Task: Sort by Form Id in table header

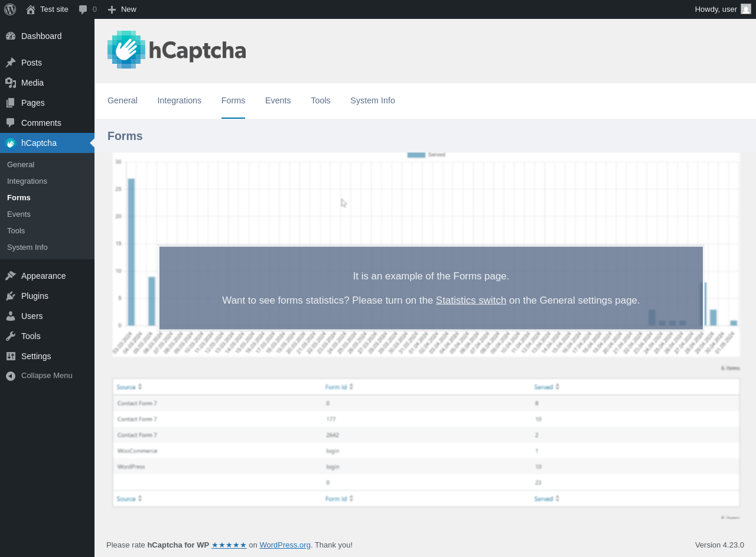Action: (x=339, y=387)
